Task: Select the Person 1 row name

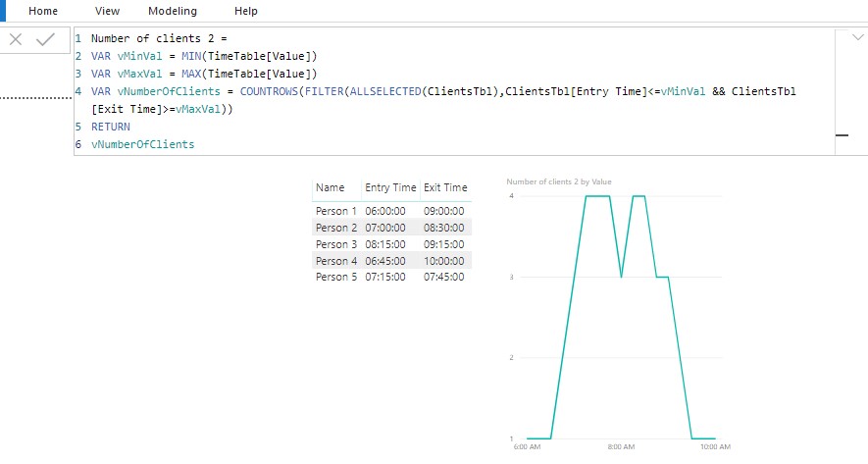Action: [x=336, y=211]
